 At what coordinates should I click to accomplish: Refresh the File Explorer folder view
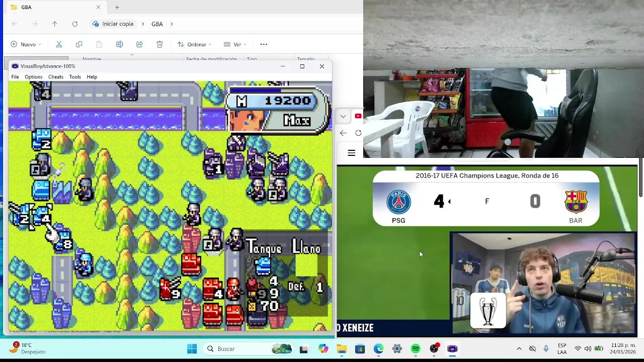(x=74, y=24)
